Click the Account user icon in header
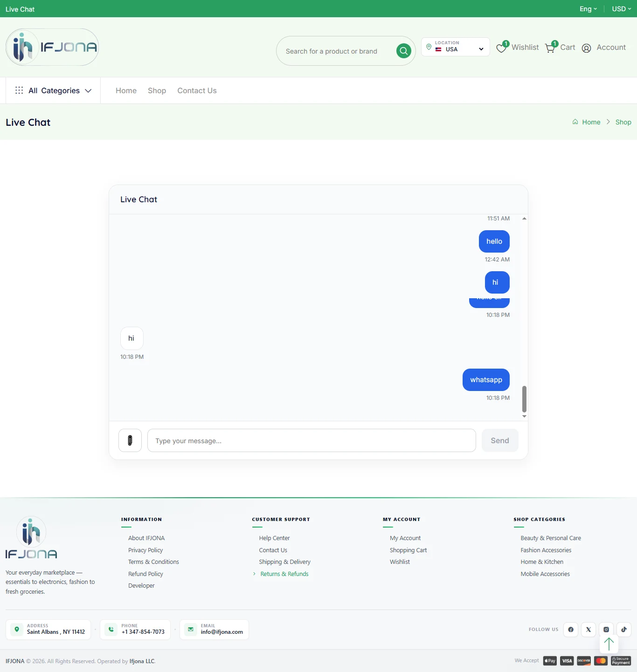The image size is (637, 672). click(587, 48)
